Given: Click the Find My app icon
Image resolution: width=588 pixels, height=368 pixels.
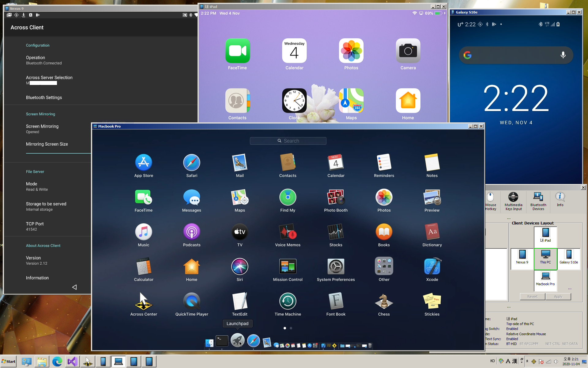Looking at the screenshot, I should [288, 197].
